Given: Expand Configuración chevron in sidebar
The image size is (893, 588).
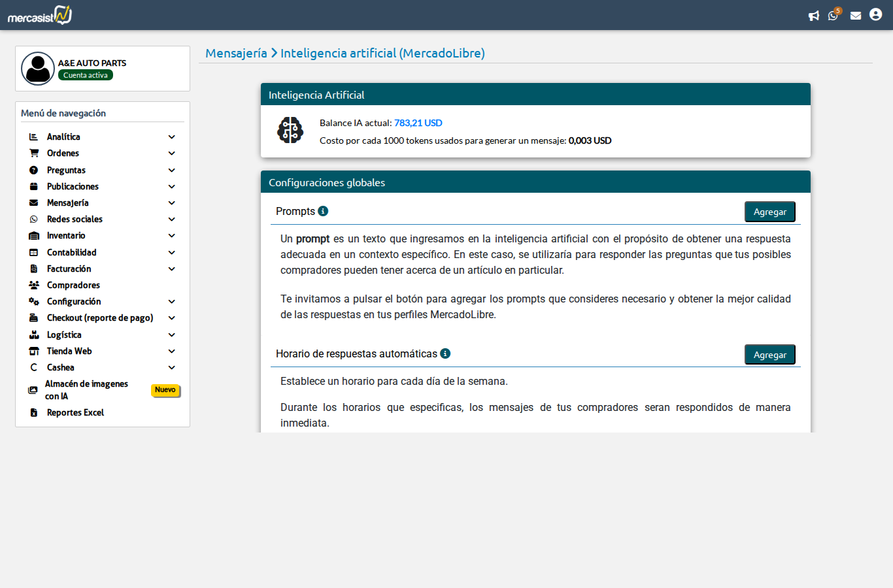Looking at the screenshot, I should coord(171,302).
